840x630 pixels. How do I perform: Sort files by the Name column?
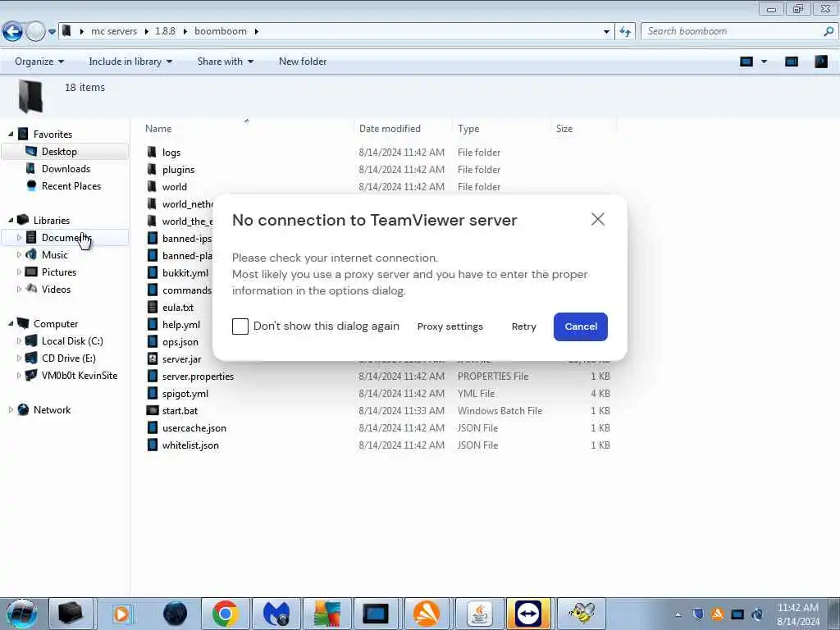click(x=158, y=129)
